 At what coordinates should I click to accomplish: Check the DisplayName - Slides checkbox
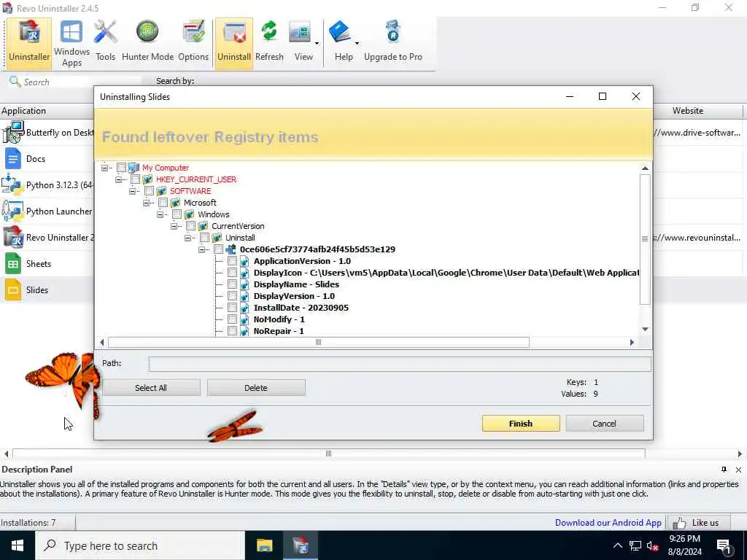click(232, 284)
